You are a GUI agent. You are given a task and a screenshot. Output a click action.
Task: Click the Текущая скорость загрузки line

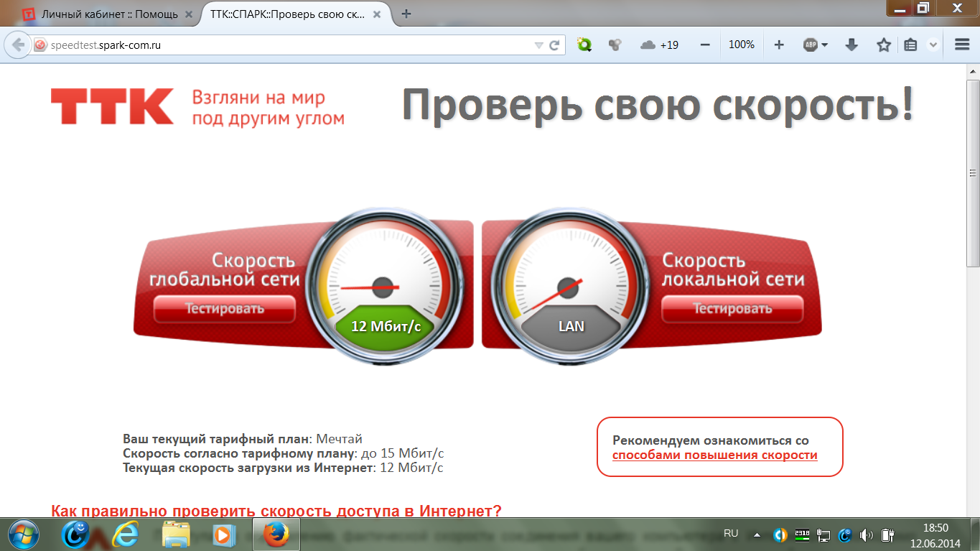(x=283, y=468)
